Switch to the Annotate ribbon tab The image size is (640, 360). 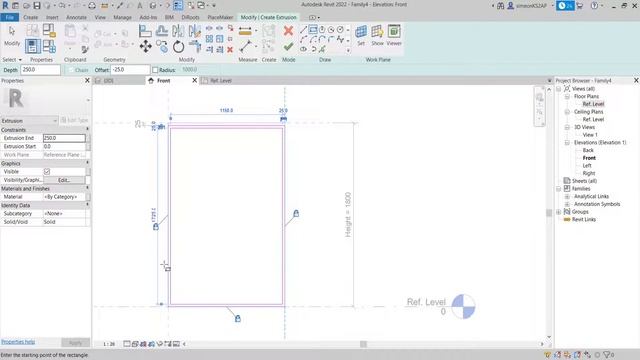click(76, 18)
